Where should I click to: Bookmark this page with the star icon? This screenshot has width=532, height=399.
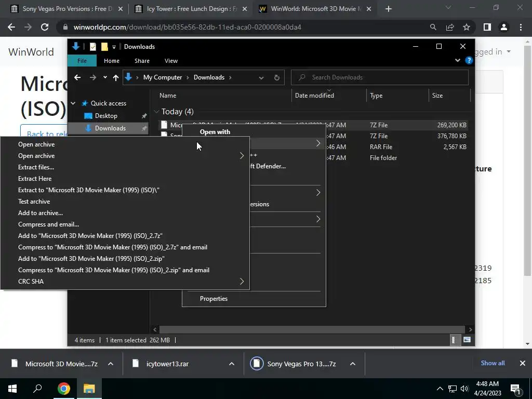tap(467, 27)
